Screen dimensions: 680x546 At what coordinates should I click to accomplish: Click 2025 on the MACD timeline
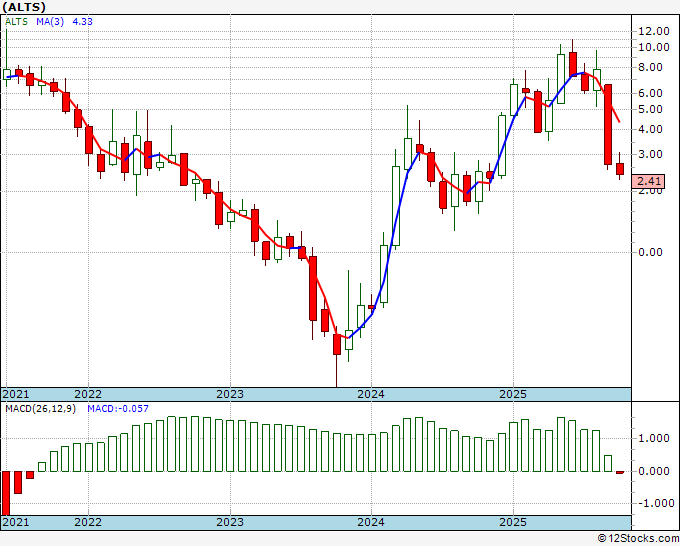pos(513,522)
